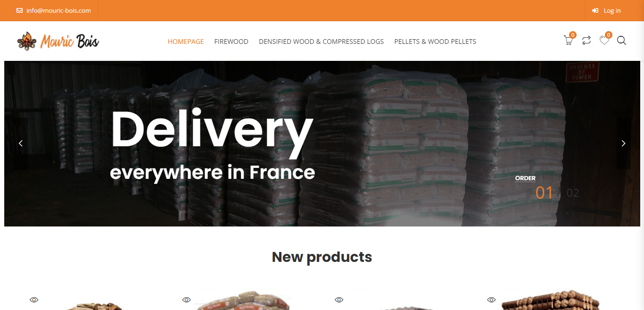Select the Homepage menu item
Image resolution: width=644 pixels, height=310 pixels.
(186, 42)
